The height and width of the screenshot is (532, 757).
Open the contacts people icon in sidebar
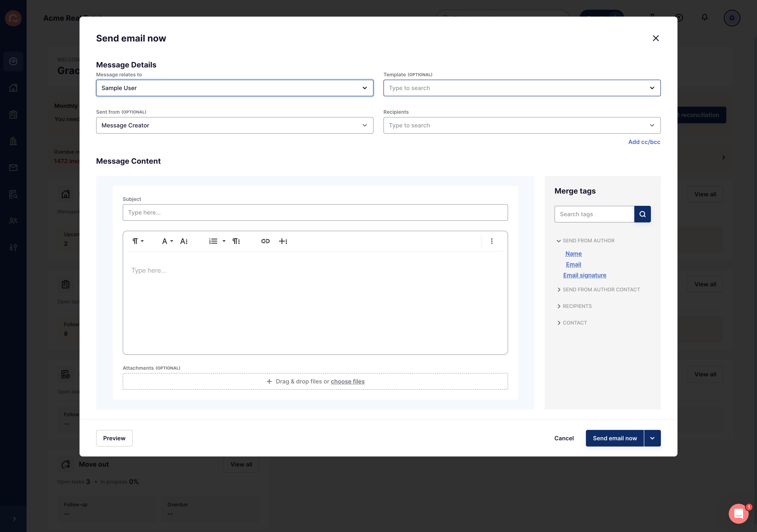coord(13,221)
